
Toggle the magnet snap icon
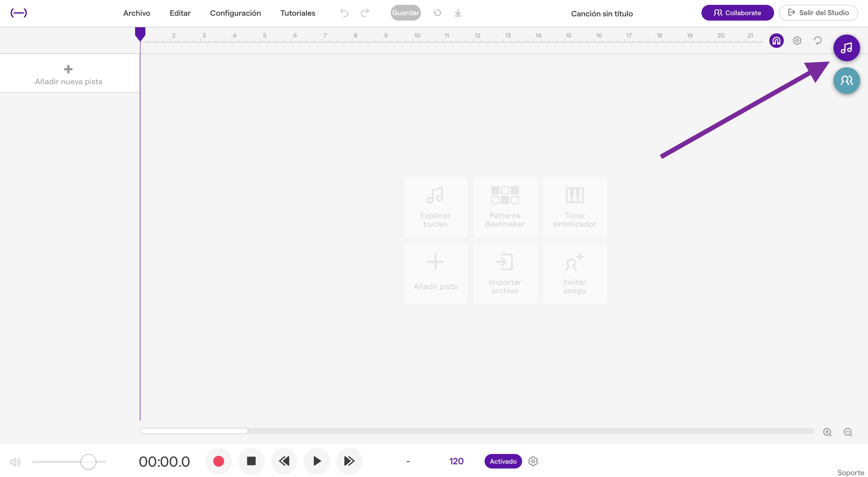[x=776, y=41]
